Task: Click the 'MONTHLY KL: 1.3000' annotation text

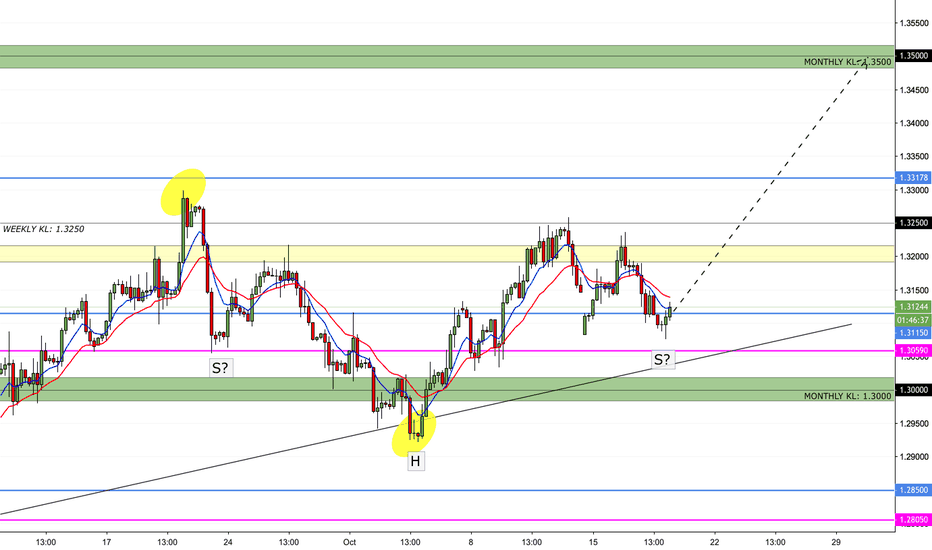Action: pos(847,396)
